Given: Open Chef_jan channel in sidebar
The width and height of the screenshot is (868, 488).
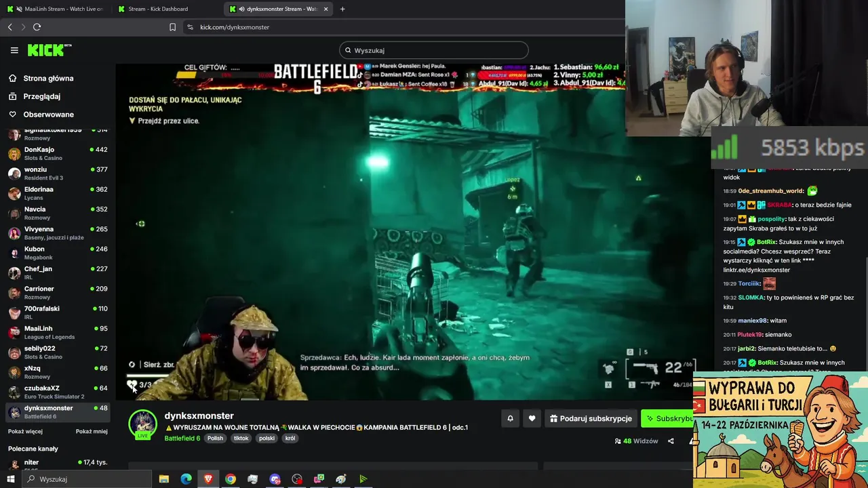Looking at the screenshot, I should click(58, 272).
